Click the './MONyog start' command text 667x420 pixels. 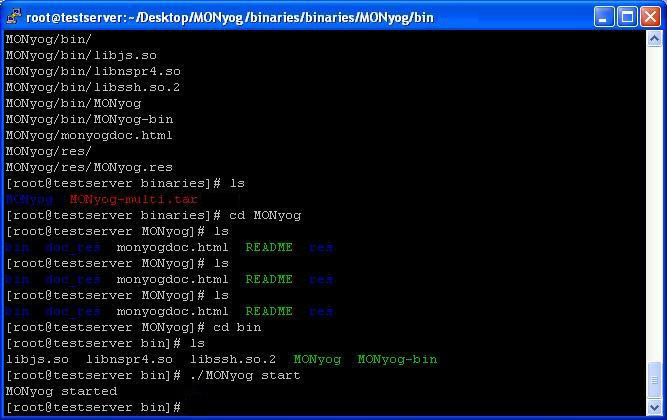pos(245,375)
